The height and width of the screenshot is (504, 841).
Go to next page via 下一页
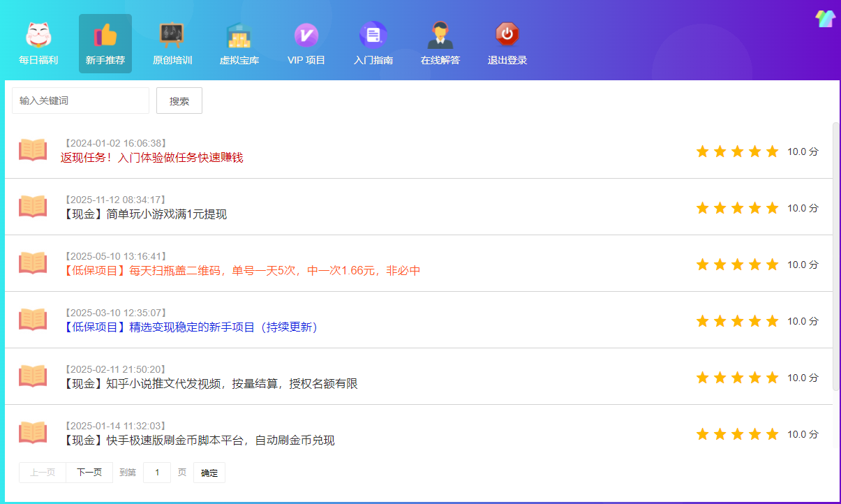[x=89, y=473]
